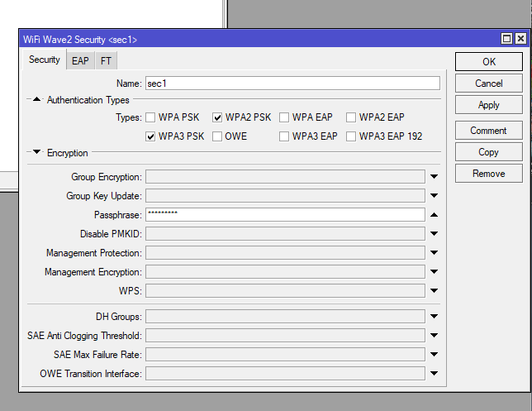Click the disabled Group Key Update field
Image resolution: width=532 pixels, height=411 pixels.
(x=285, y=196)
